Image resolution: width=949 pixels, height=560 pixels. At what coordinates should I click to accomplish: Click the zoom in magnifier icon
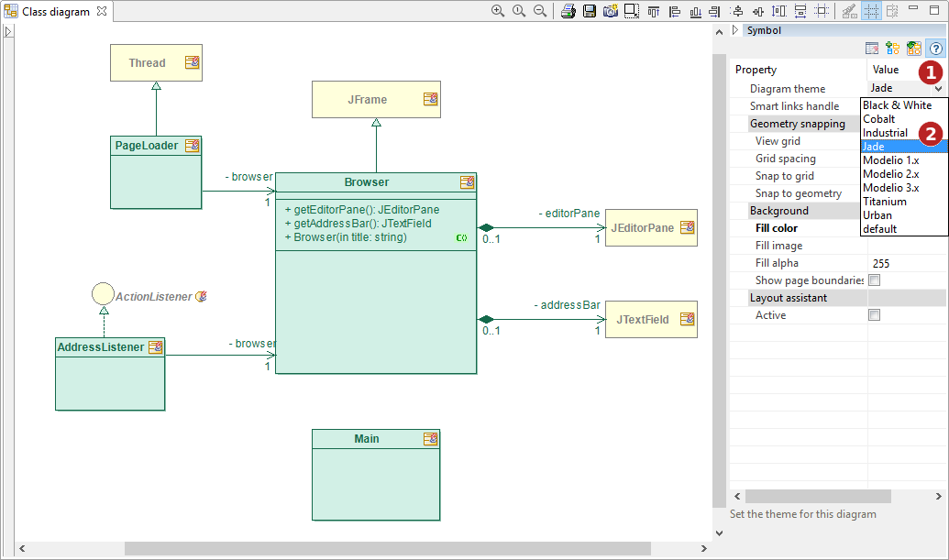point(498,11)
